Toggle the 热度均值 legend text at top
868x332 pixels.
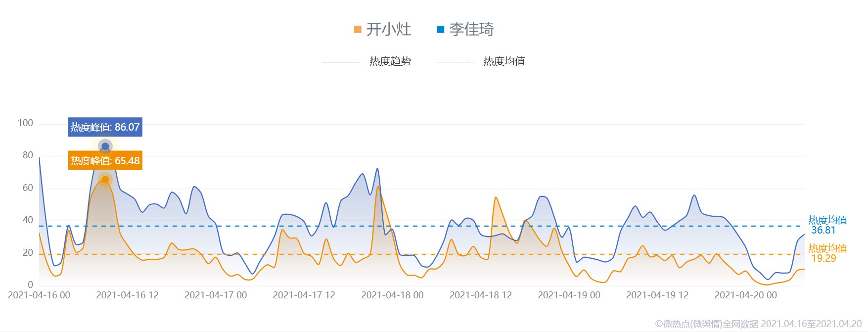pos(504,61)
